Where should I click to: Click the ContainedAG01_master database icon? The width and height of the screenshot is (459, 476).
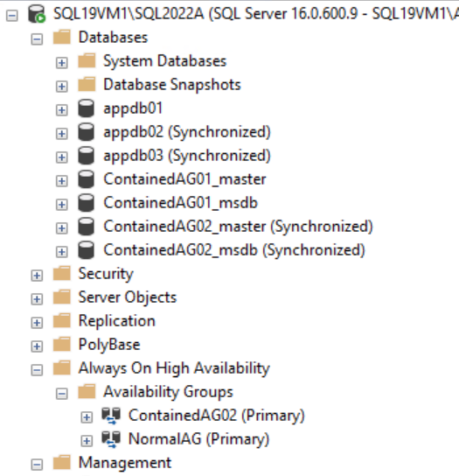[87, 179]
